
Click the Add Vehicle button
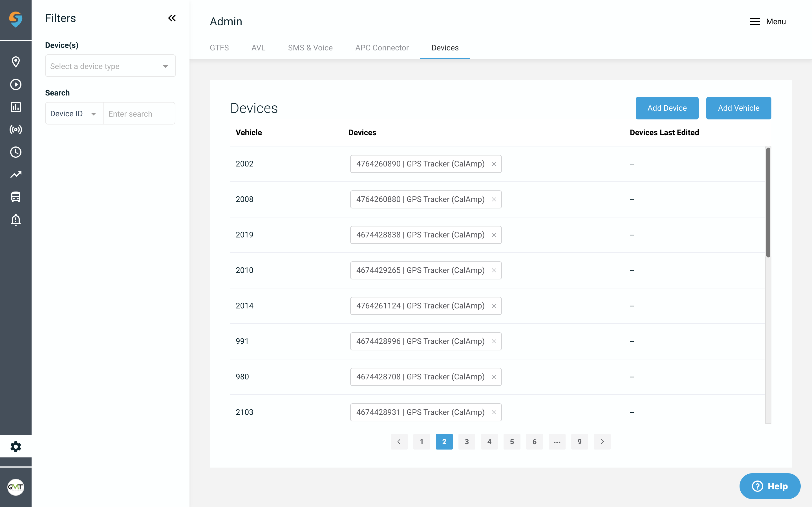[x=738, y=108]
